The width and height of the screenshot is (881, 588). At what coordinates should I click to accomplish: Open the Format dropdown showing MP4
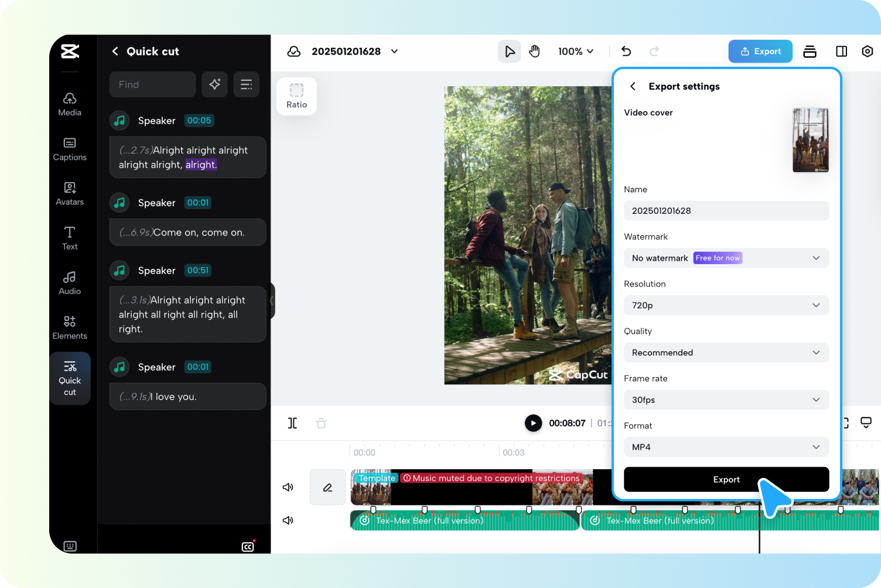point(726,447)
